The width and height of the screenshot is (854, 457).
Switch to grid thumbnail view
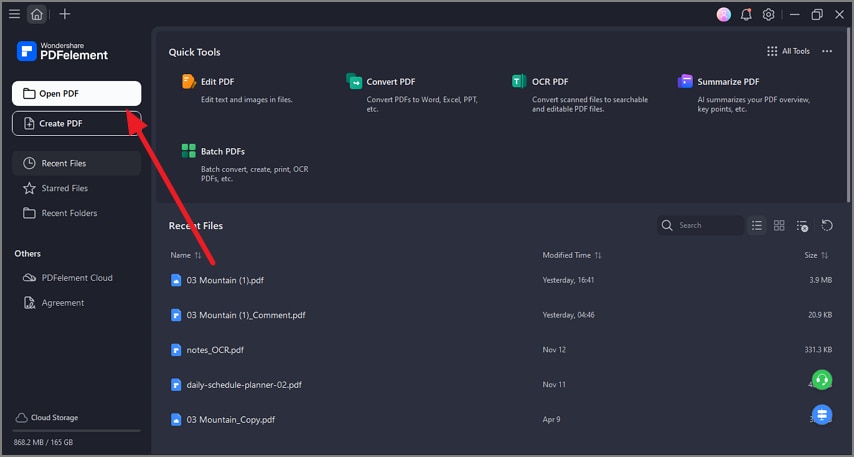coord(779,226)
